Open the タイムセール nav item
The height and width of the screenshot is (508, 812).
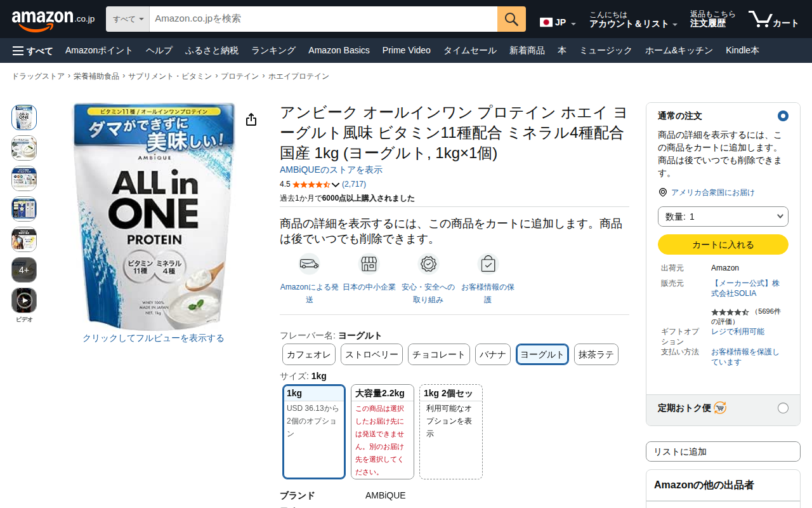470,51
